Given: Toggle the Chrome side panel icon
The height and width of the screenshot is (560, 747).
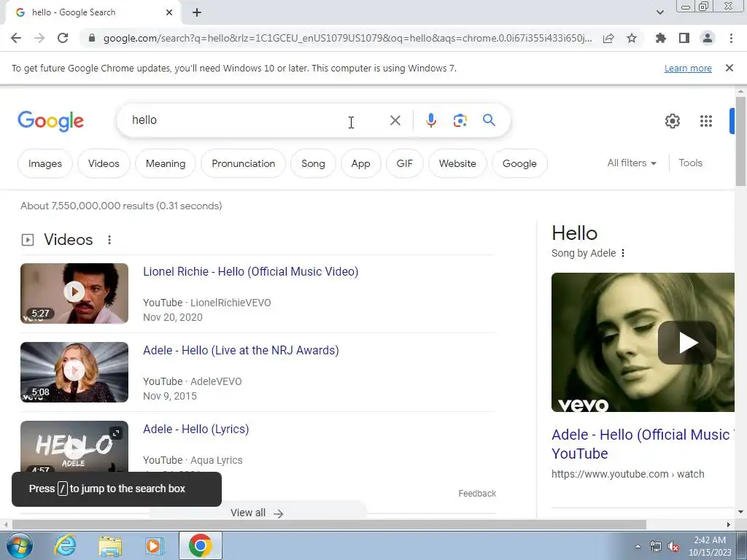Looking at the screenshot, I should (684, 38).
